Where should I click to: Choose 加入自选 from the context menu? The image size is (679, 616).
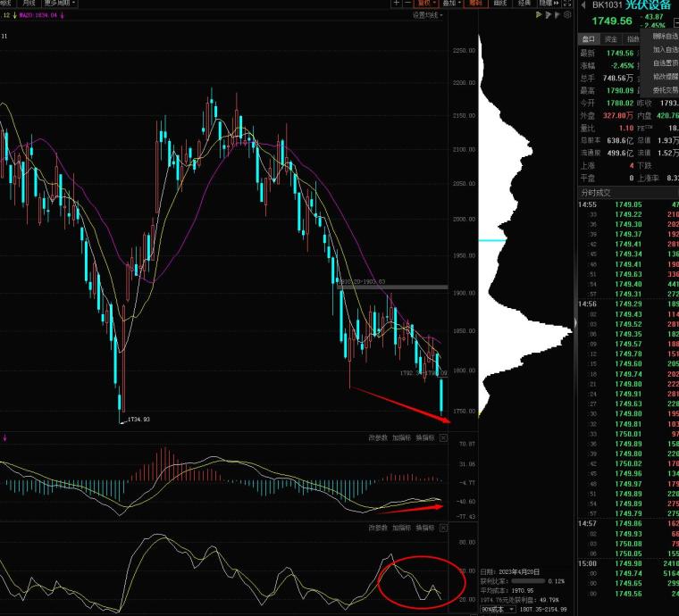(x=665, y=50)
